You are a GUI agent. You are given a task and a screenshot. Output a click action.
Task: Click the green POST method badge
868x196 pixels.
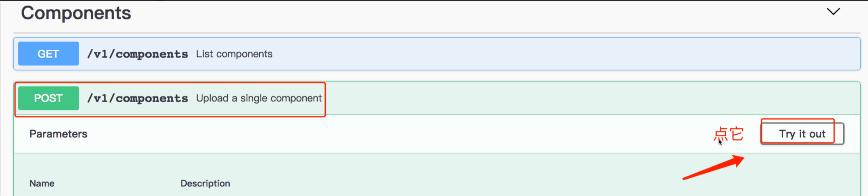48,98
